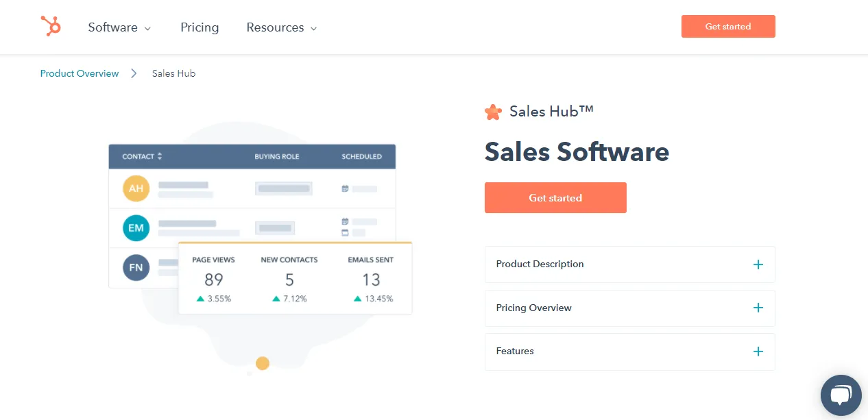868x420 pixels.
Task: Expand the Product Description section
Action: point(629,264)
